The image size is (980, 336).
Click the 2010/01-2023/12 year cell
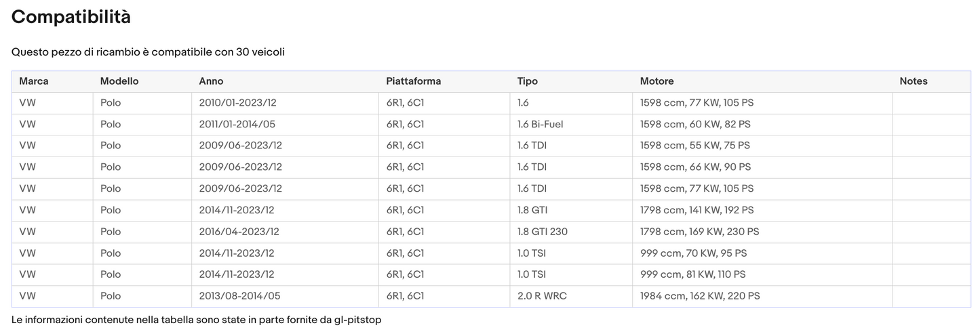237,103
